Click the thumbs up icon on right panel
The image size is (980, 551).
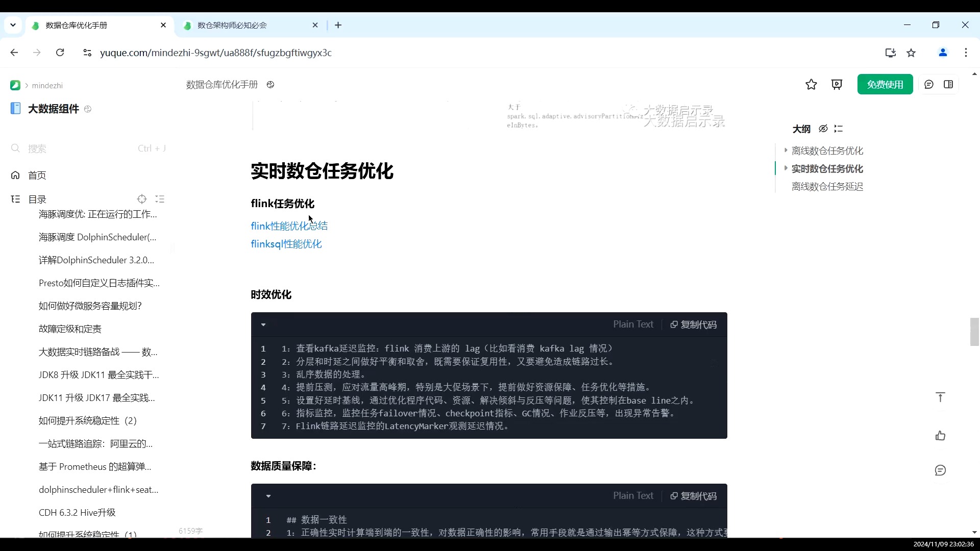coord(942,436)
